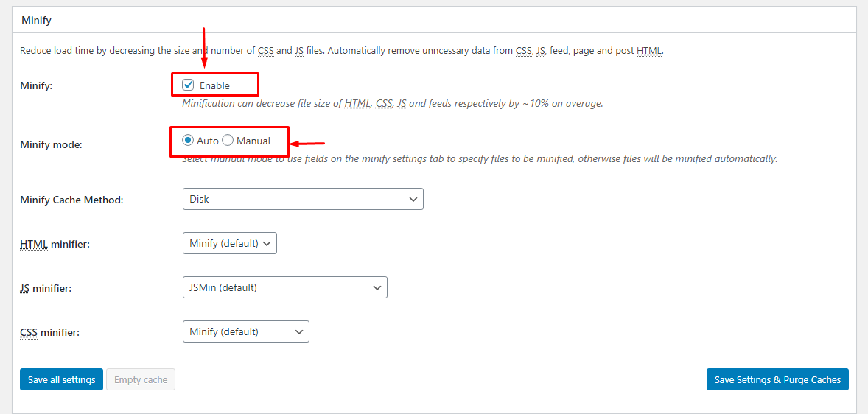The image size is (868, 414).
Task: Click the "Minify:" field label
Action: (36, 85)
